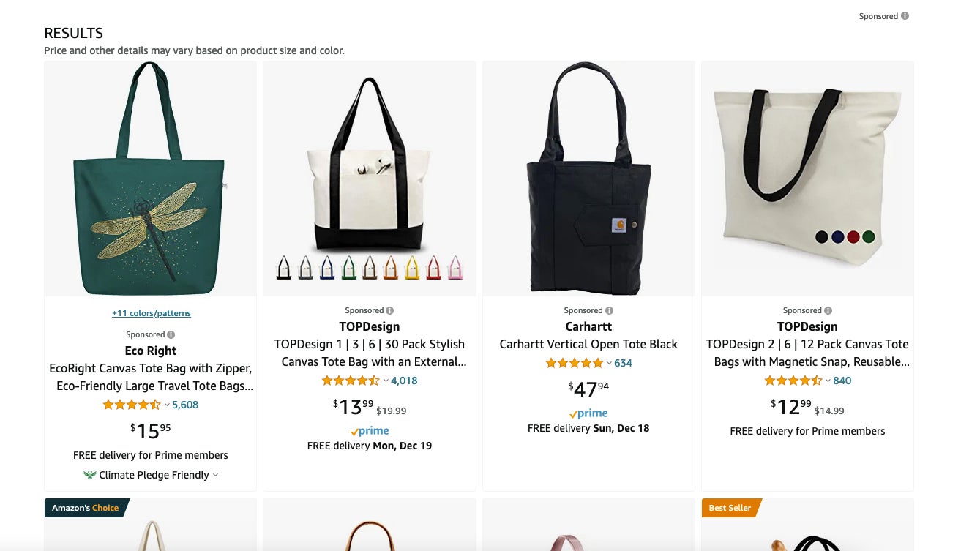Click the 5,608 review count link
This screenshot has height=551, width=980.
click(186, 404)
